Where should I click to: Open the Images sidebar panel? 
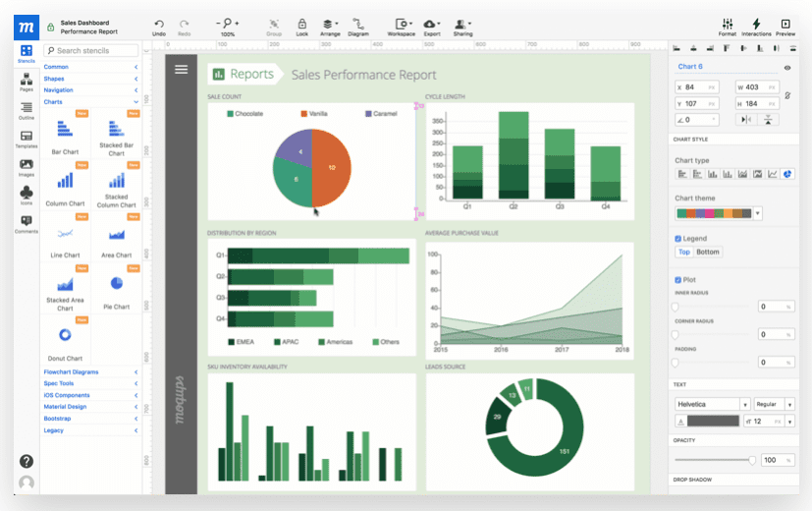click(x=27, y=168)
